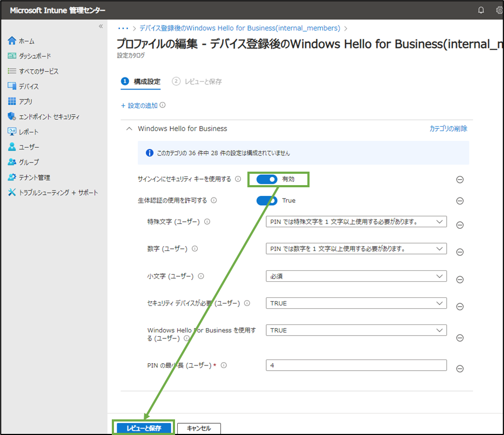Remove the 小文字 (ユーザー) setting via minus icon
504x435 pixels.
click(460, 280)
